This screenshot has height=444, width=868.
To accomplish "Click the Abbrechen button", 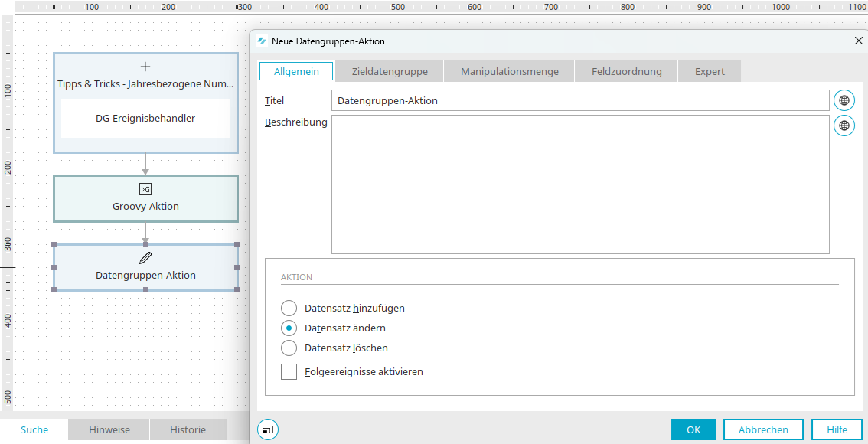I will 763,429.
